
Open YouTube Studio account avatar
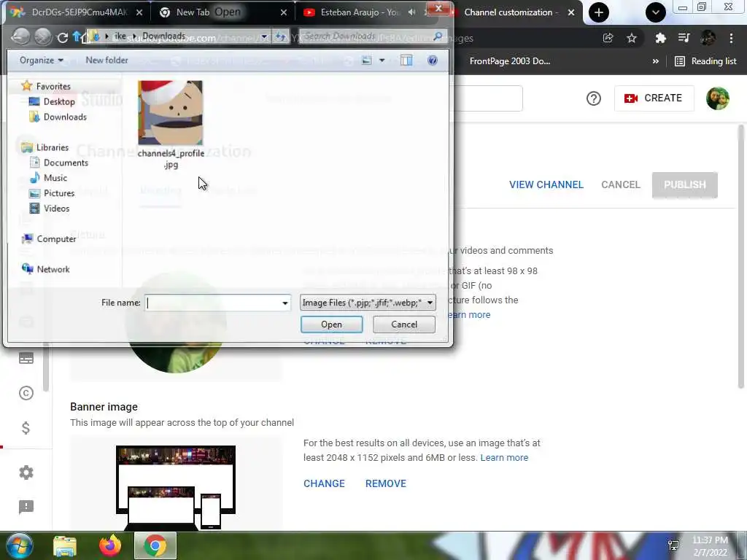point(718,98)
